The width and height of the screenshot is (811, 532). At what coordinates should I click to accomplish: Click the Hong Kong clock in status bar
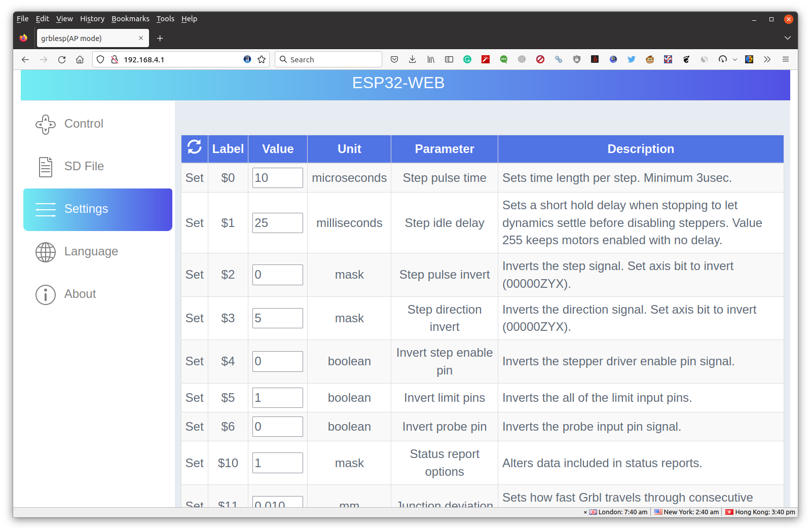(760, 512)
